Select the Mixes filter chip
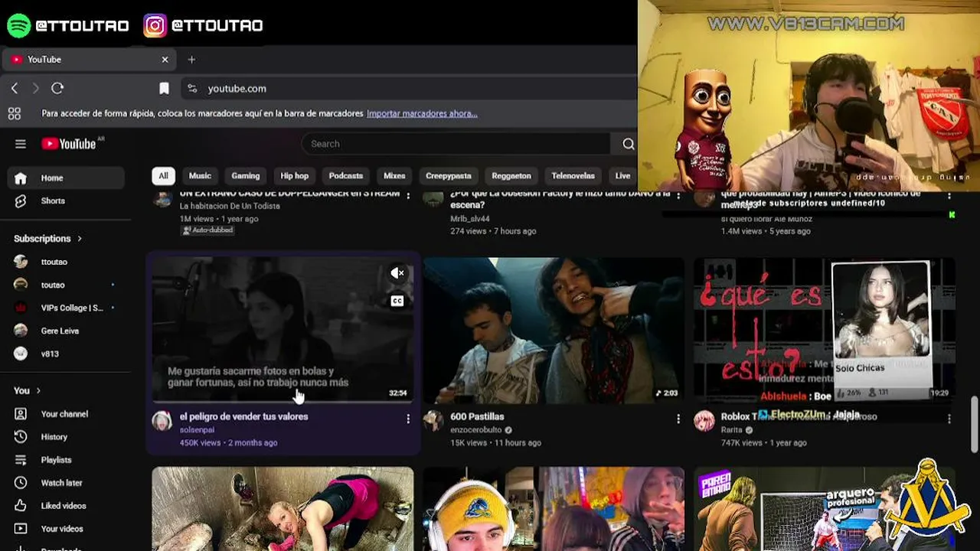This screenshot has width=980, height=551. pos(394,176)
